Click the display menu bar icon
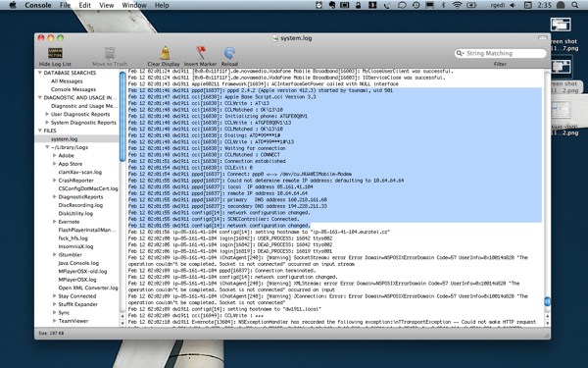588x368 pixels. click(429, 5)
